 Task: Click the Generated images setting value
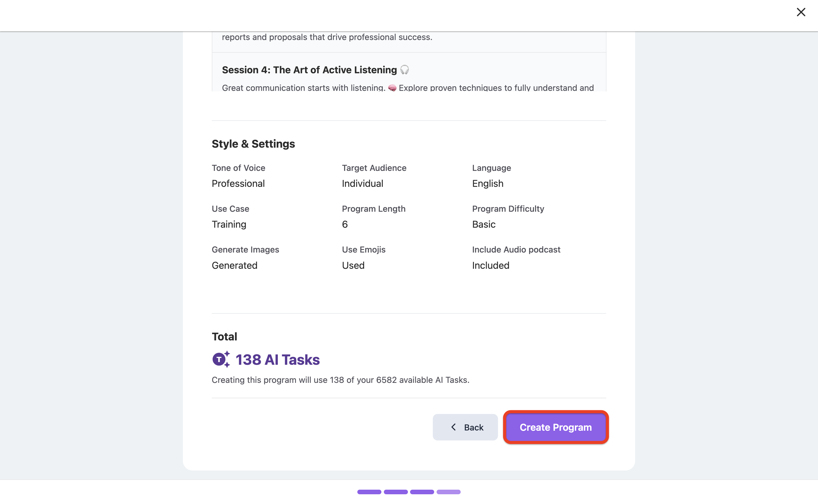pos(235,265)
